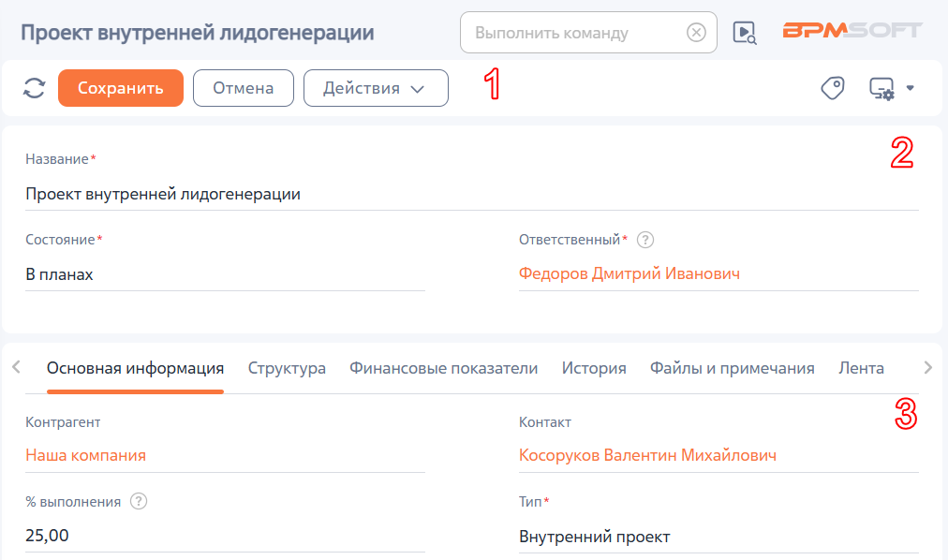The height and width of the screenshot is (560, 948).
Task: Open the Файлы и примечания tab
Action: (x=733, y=368)
